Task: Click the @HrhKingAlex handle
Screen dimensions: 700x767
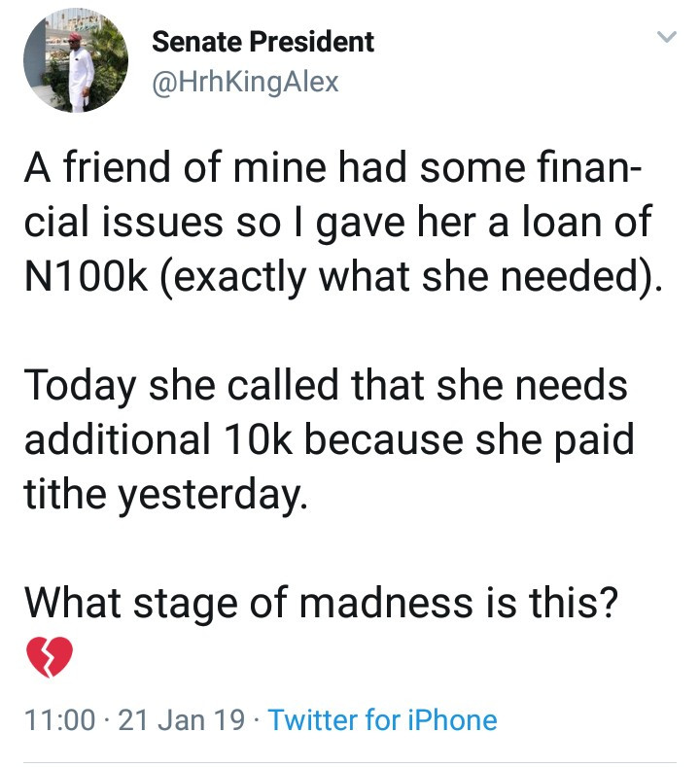Action: (245, 82)
